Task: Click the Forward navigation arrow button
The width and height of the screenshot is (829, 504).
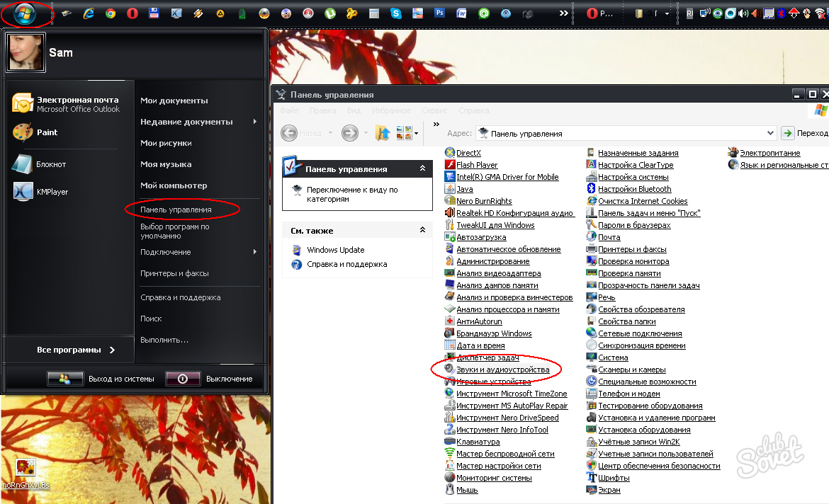Action: [349, 132]
